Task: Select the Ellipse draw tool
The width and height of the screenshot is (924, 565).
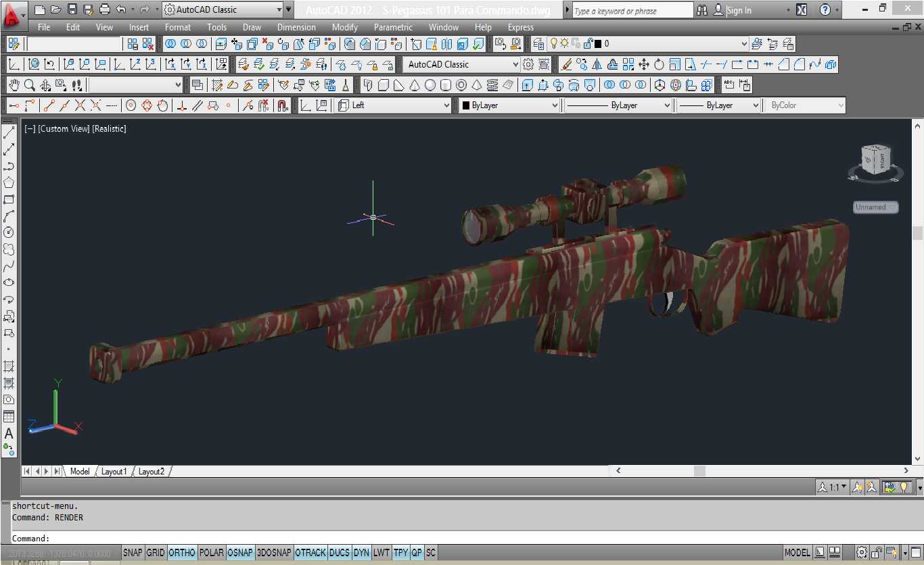Action: (9, 282)
